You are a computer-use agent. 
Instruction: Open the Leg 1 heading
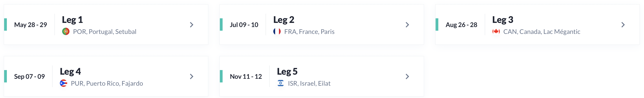(x=72, y=20)
